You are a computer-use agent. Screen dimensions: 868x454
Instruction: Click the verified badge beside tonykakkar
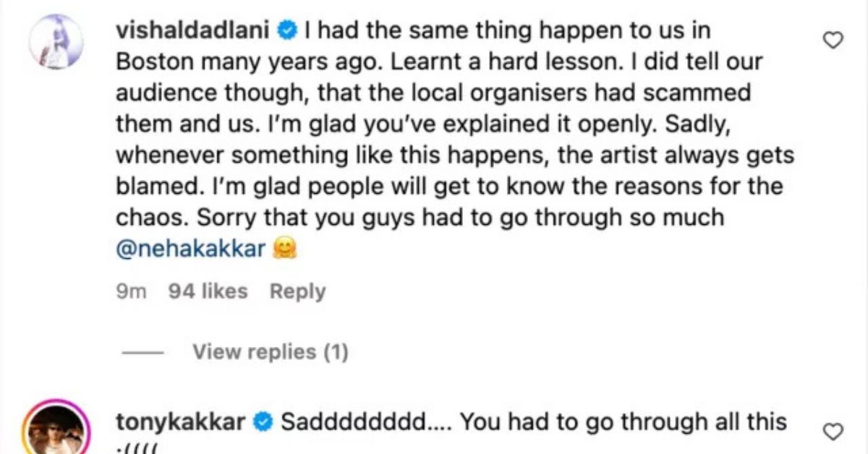[263, 421]
